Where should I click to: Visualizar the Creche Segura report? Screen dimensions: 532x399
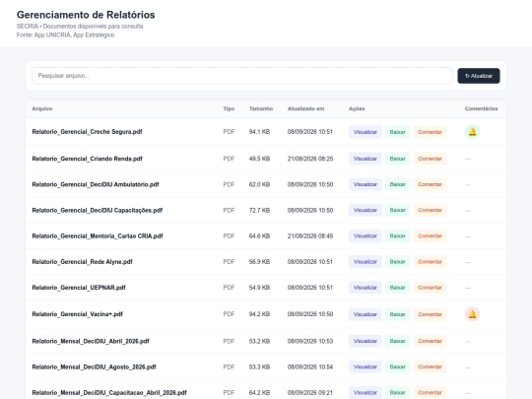[366, 132]
